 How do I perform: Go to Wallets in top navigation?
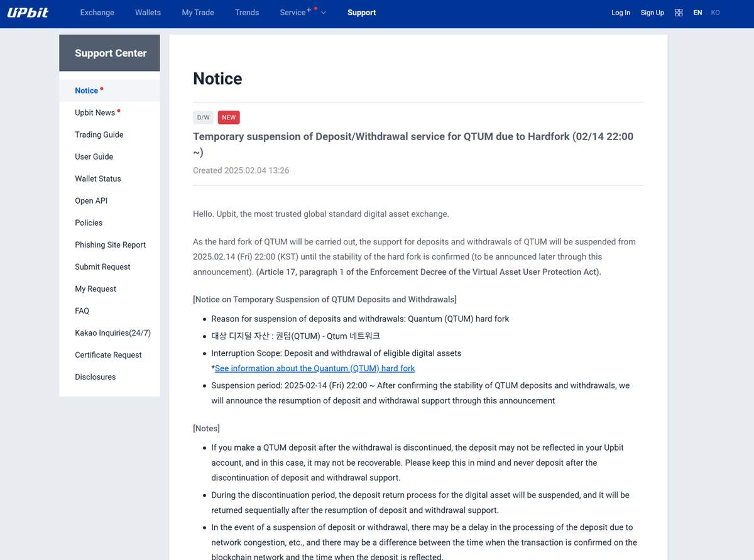coord(148,13)
